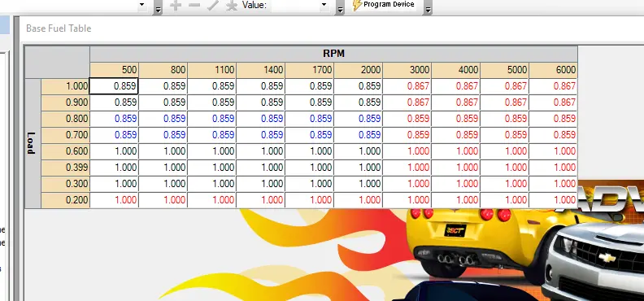Click the RPM axis header

click(333, 54)
